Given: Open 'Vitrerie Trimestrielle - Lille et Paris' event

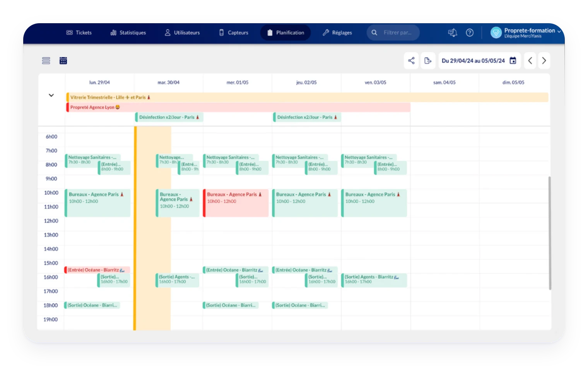Looking at the screenshot, I should click(x=307, y=97).
